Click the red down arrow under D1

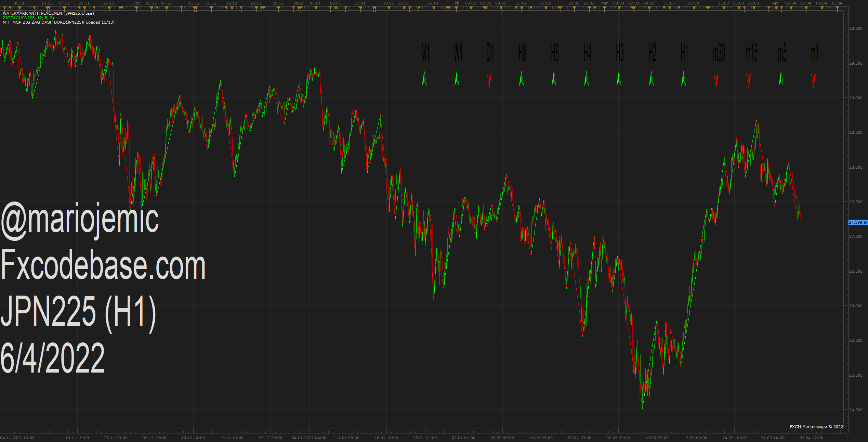(489, 80)
